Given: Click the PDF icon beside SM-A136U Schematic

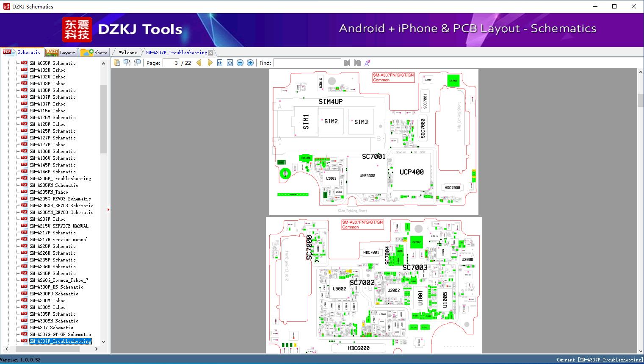Looking at the screenshot, I should click(24, 158).
